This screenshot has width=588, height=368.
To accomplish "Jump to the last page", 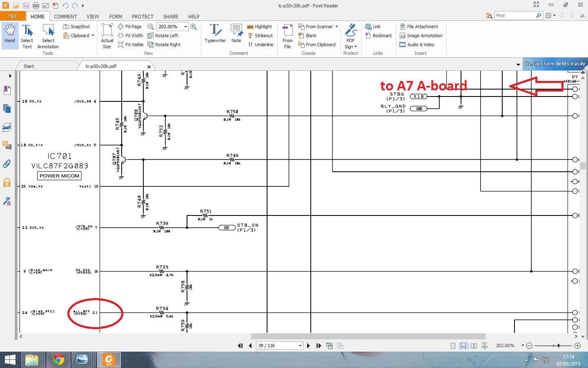I will tap(318, 346).
